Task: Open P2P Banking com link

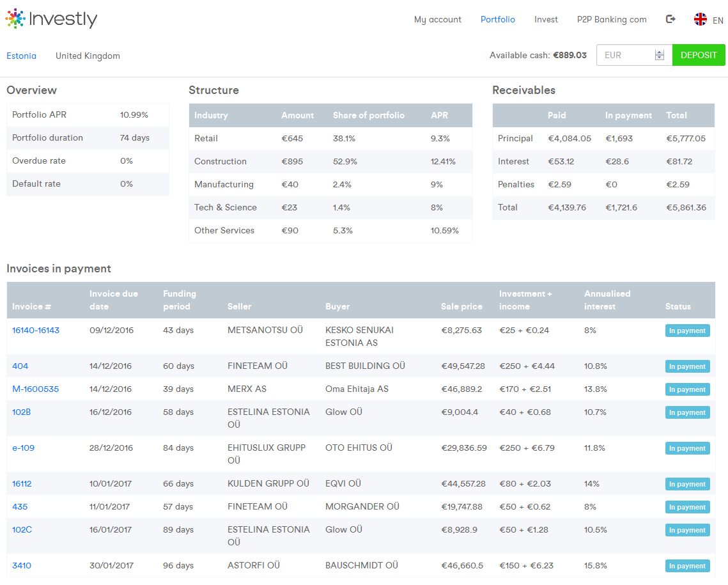Action: pos(612,19)
